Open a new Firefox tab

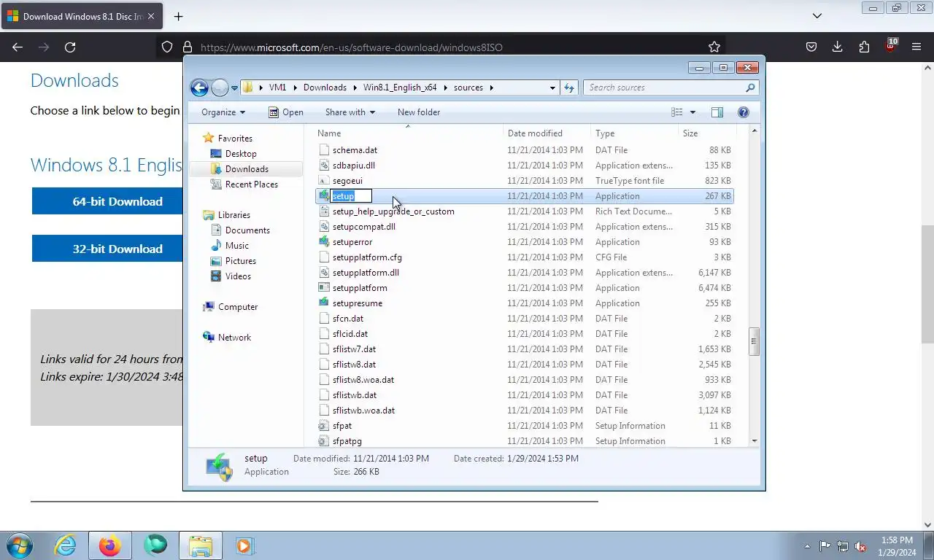(178, 16)
